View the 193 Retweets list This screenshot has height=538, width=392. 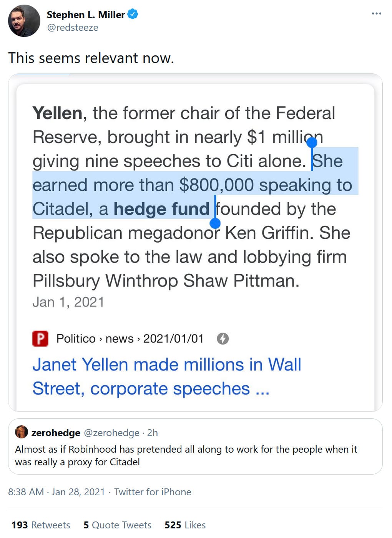click(x=41, y=525)
